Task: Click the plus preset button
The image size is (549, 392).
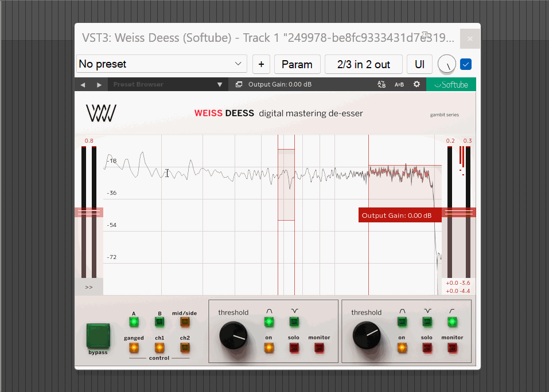Action: [x=261, y=64]
